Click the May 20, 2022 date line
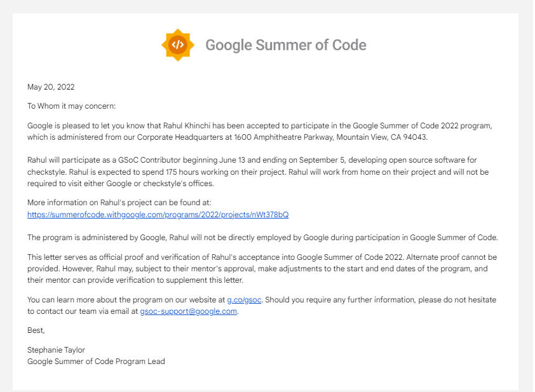 (51, 87)
